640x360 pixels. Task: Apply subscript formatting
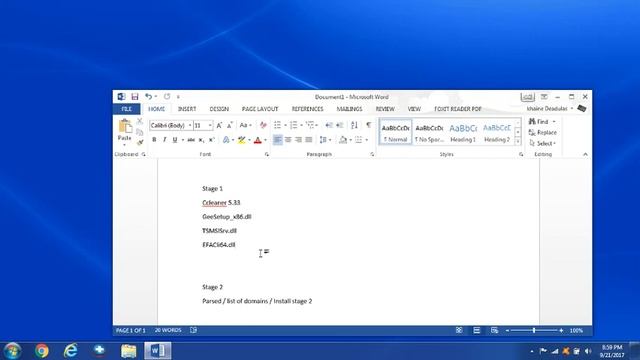pyautogui.click(x=201, y=140)
